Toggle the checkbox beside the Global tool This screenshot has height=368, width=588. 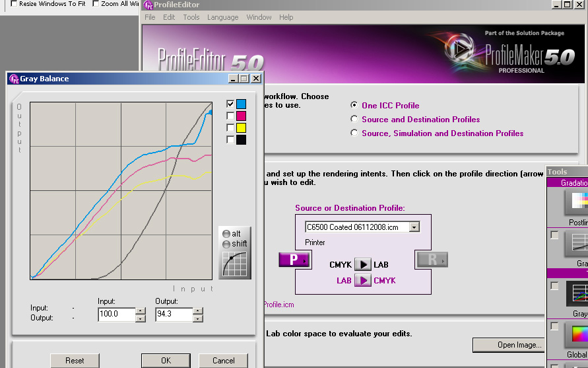pyautogui.click(x=554, y=326)
